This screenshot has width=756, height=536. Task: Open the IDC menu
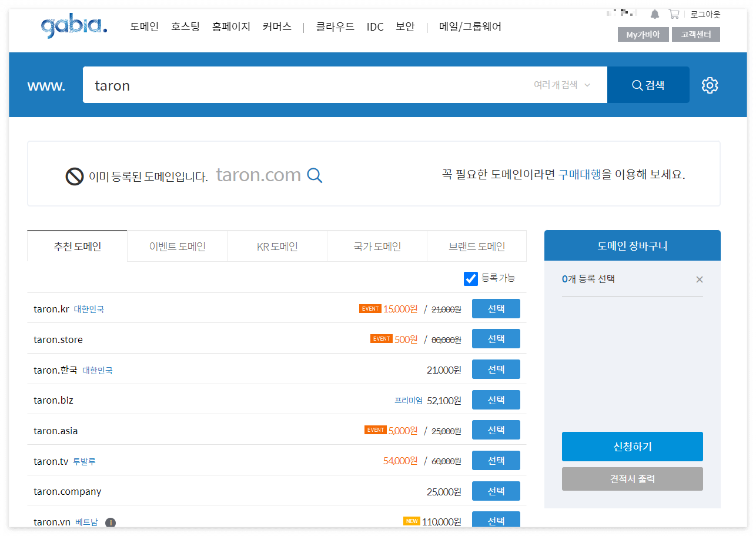pos(375,26)
